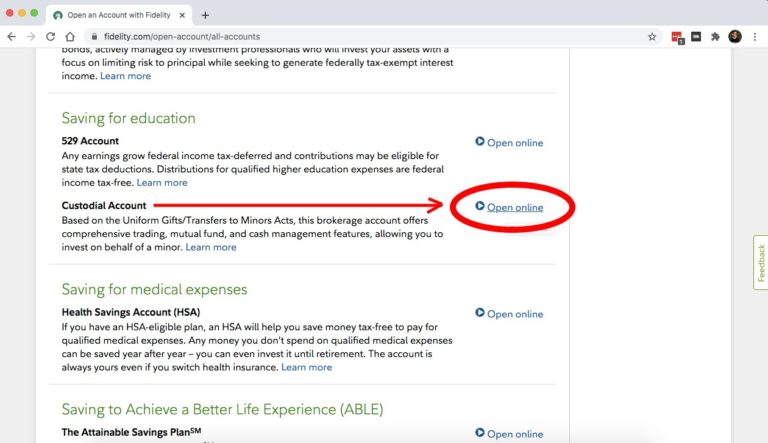768x443 pixels.
Task: Click the address bar showing fidelity.com URL
Action: (x=360, y=36)
